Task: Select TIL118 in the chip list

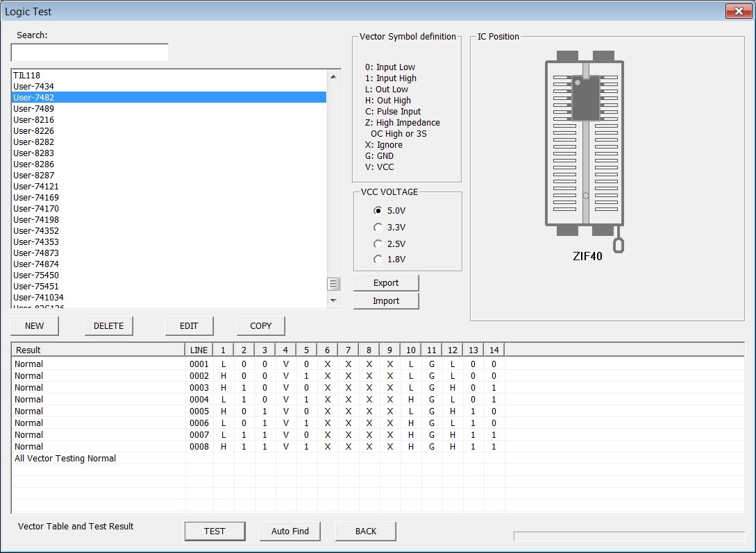Action: (x=169, y=75)
